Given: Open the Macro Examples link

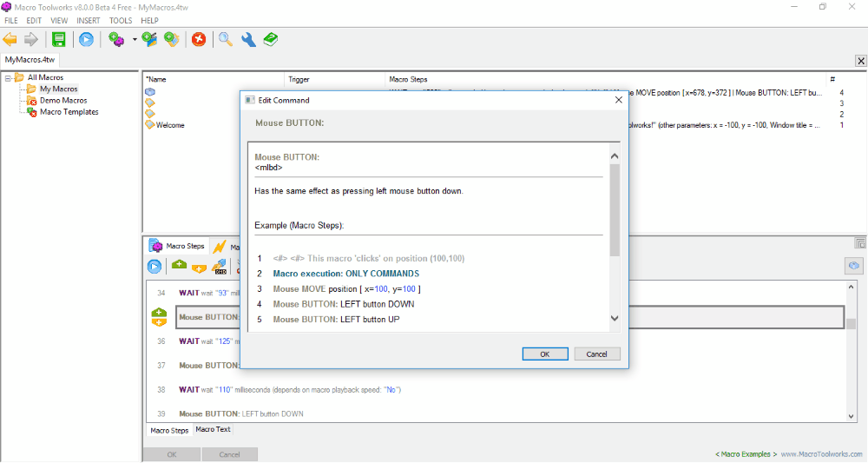Looking at the screenshot, I should (x=746, y=454).
